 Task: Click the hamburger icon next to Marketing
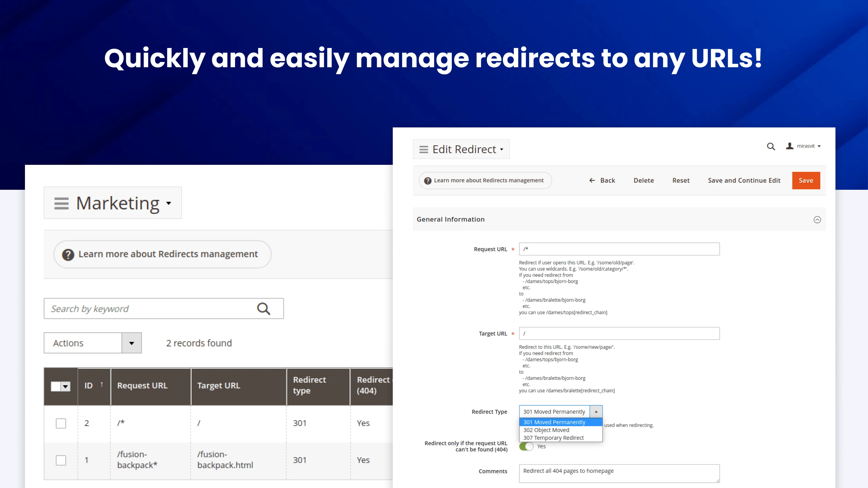coord(61,203)
